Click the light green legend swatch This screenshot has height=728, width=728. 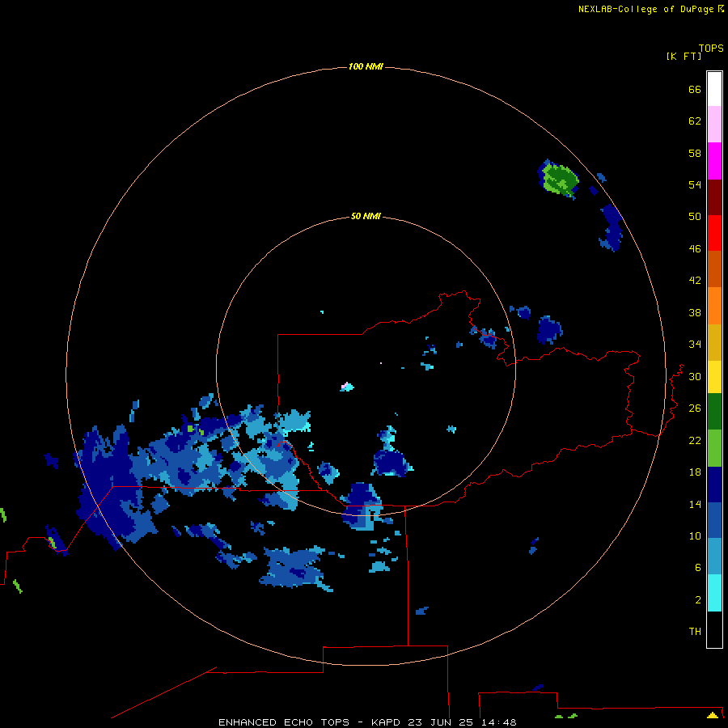pos(714,448)
